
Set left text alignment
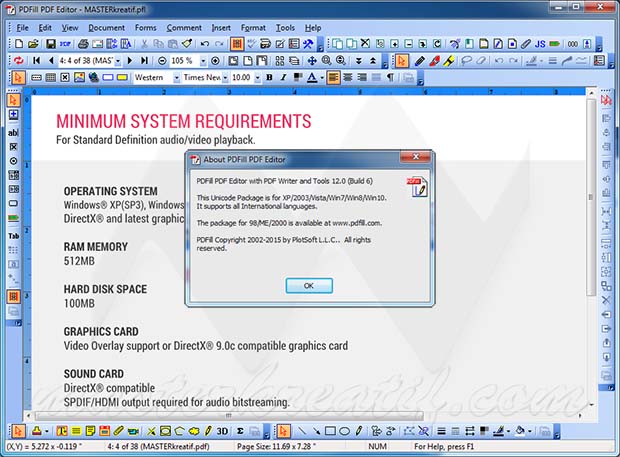click(x=333, y=77)
